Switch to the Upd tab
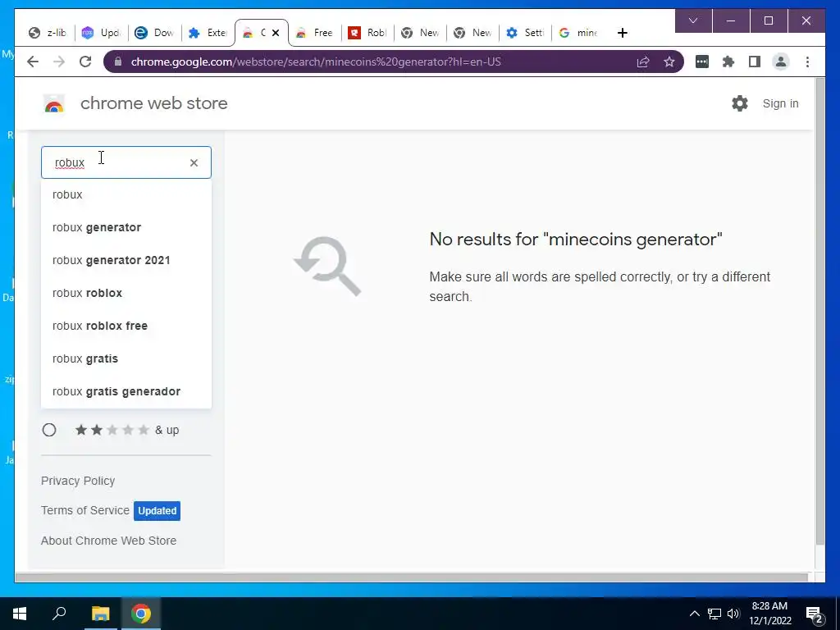Viewport: 840px width, 630px height. pos(101,33)
